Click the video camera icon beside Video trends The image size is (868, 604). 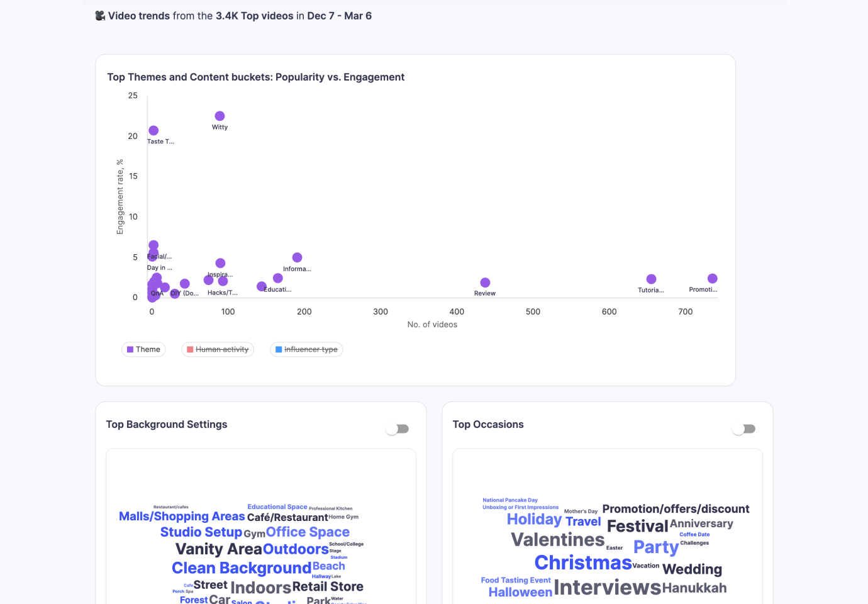coord(100,16)
